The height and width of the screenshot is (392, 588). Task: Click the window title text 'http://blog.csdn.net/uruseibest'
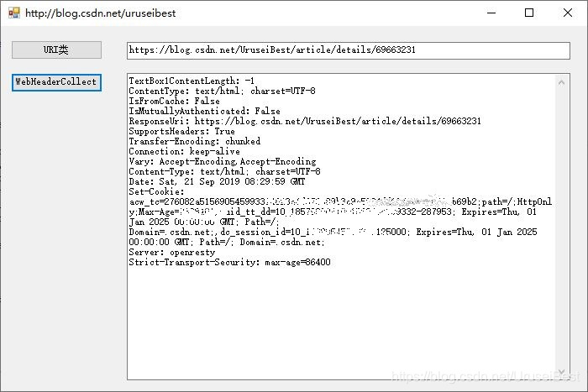click(101, 13)
